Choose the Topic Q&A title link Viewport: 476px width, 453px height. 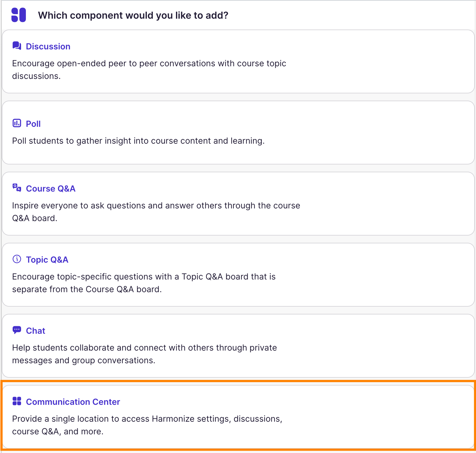pos(47,260)
